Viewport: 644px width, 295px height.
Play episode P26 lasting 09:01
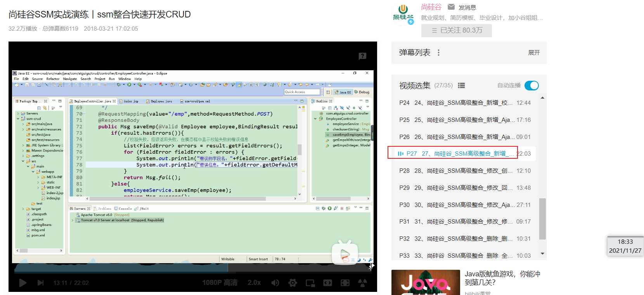click(465, 137)
